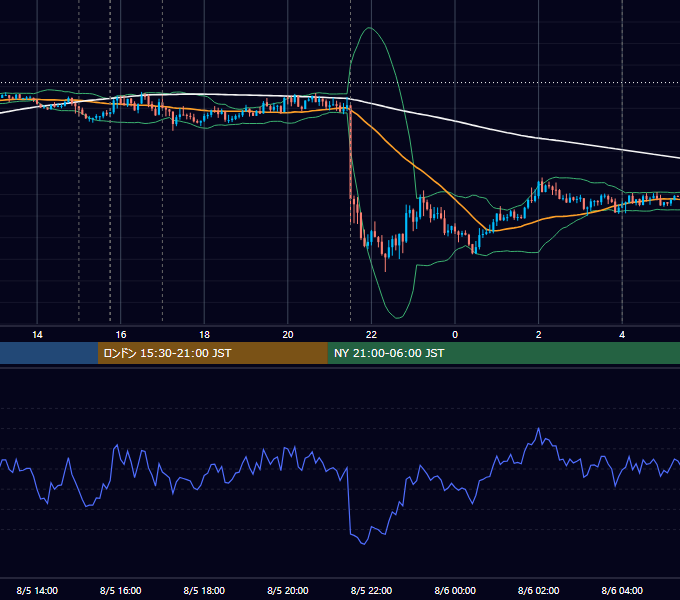Click the 8/5 22:00 date label
Screen dimensions: 680x600
click(371, 590)
